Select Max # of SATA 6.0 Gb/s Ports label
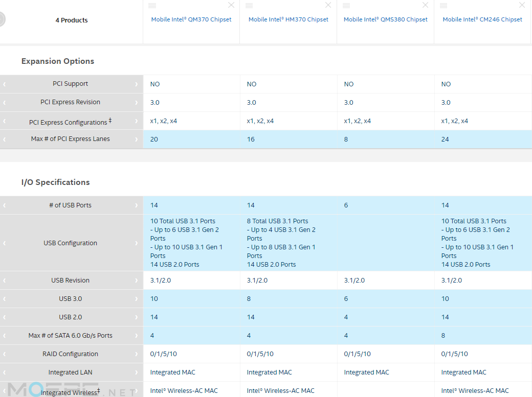 point(70,335)
